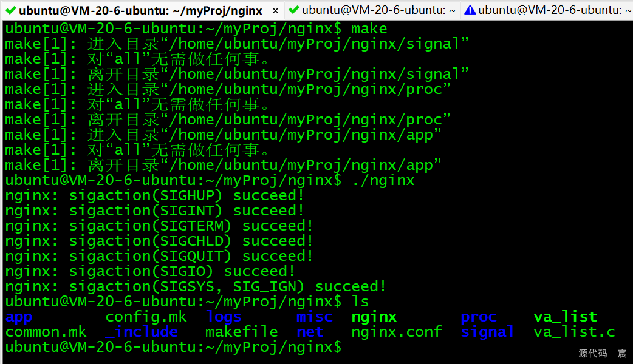Click the 'makefile' file name
This screenshot has width=633, height=364.
pyautogui.click(x=241, y=332)
